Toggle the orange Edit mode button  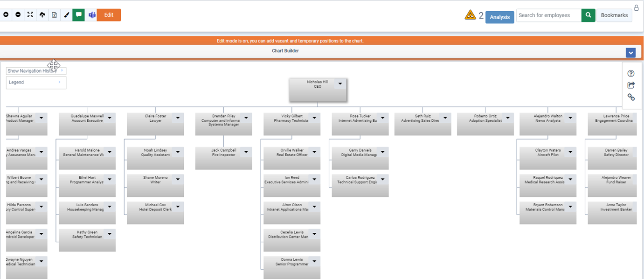pos(109,15)
